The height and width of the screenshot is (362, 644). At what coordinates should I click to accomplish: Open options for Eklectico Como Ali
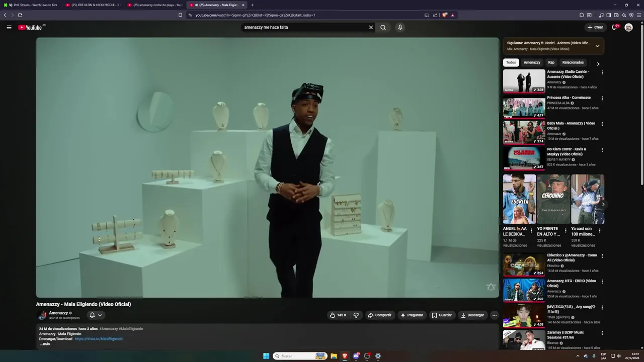coord(602,255)
